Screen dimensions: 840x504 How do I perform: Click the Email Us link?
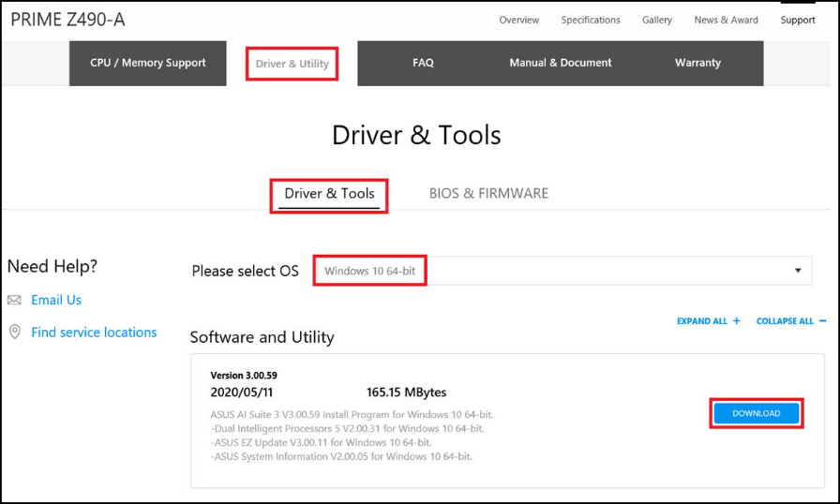(56, 300)
